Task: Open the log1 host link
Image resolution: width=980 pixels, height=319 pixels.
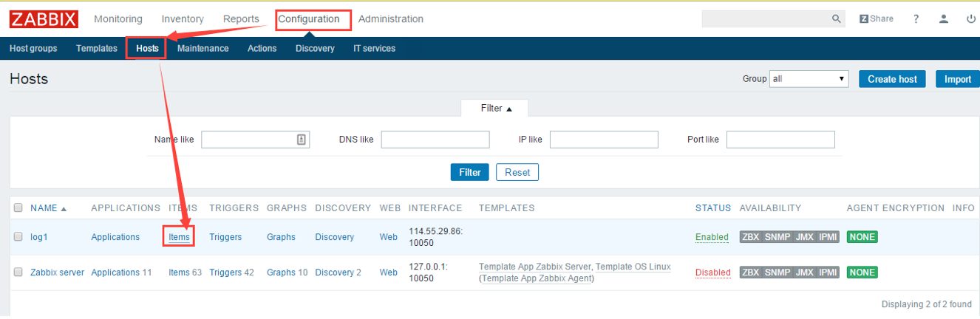Action: 38,237
